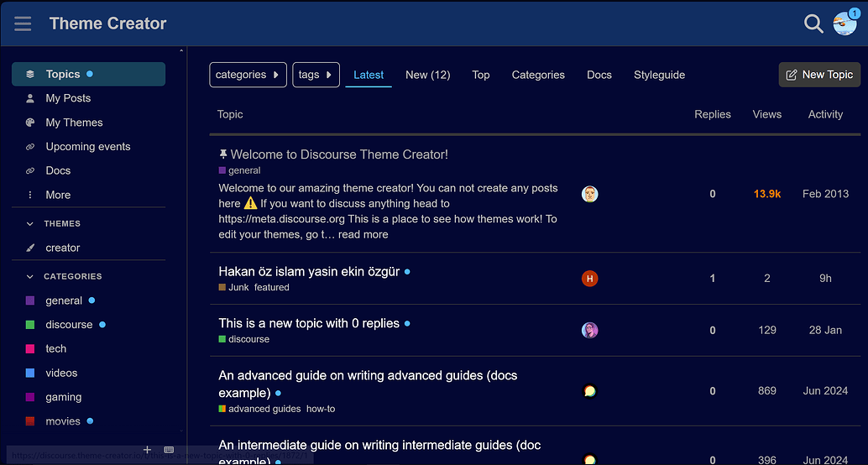Click the green discourse category swatch
The width and height of the screenshot is (868, 465).
(30, 325)
